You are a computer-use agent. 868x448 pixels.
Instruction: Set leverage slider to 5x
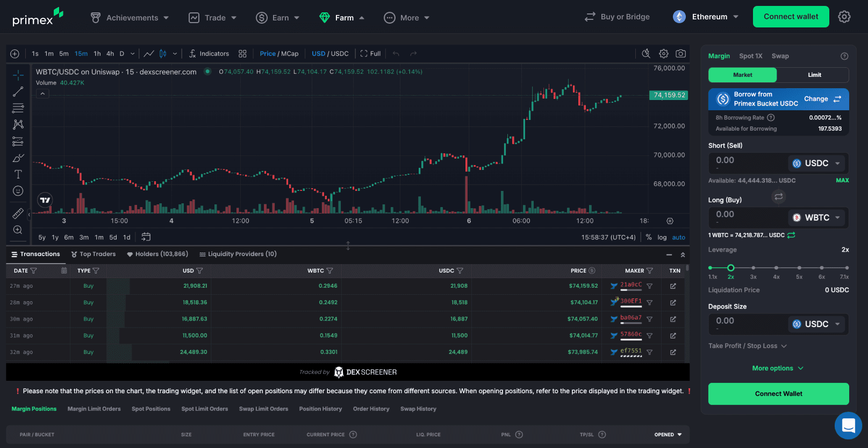click(799, 268)
